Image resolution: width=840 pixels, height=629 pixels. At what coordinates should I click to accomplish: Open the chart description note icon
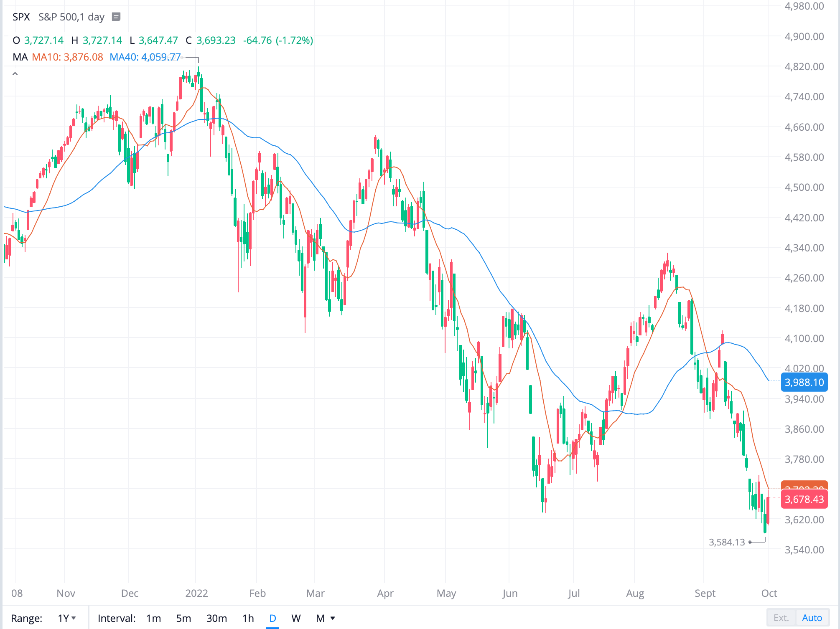coord(117,17)
